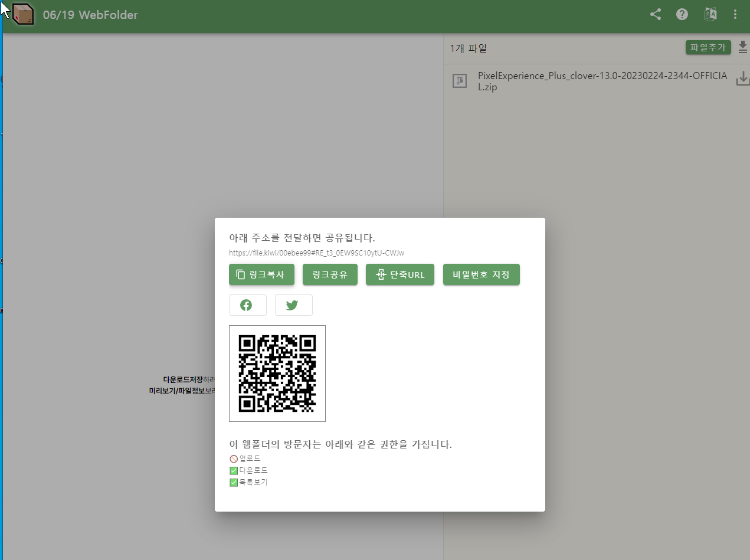The height and width of the screenshot is (560, 750).
Task: Click the 링크공유 share link button
Action: coord(330,274)
